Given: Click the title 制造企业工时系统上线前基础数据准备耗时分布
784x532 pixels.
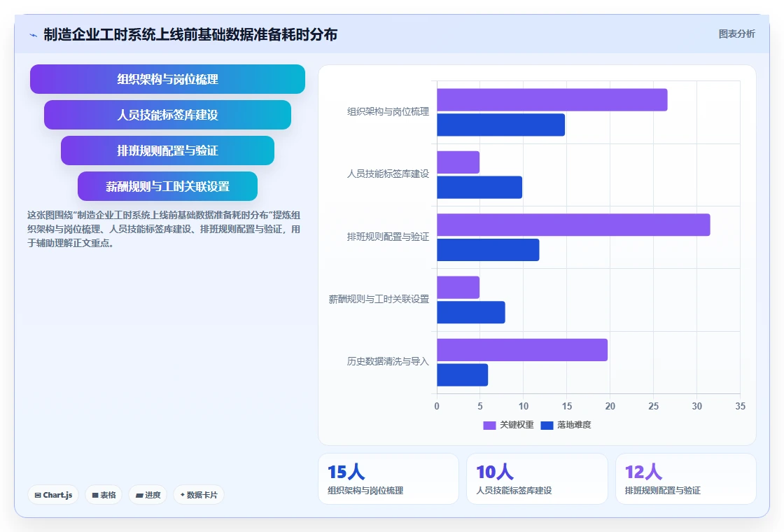Looking at the screenshot, I should (x=190, y=34).
